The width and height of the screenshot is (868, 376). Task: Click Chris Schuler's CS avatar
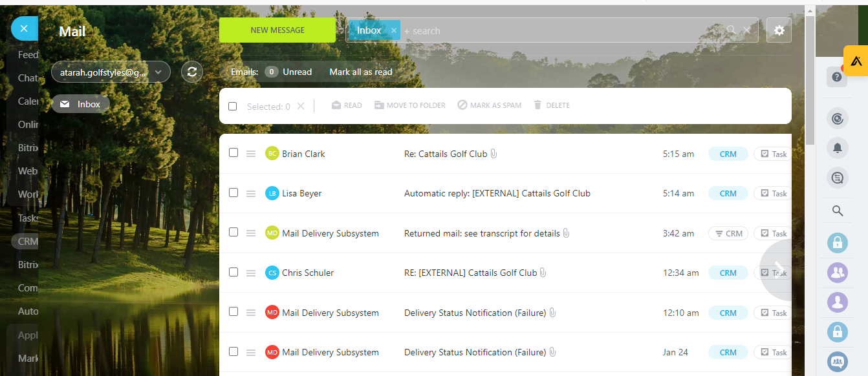click(272, 273)
